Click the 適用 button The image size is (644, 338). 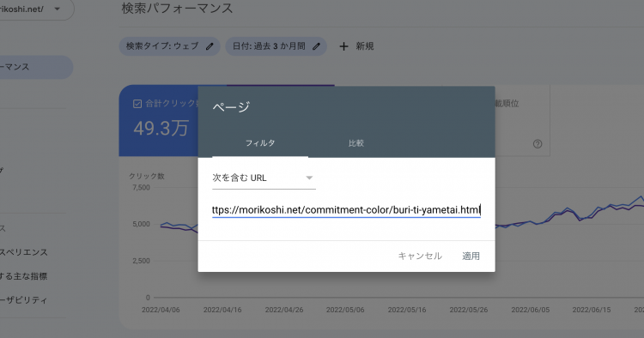pos(471,256)
